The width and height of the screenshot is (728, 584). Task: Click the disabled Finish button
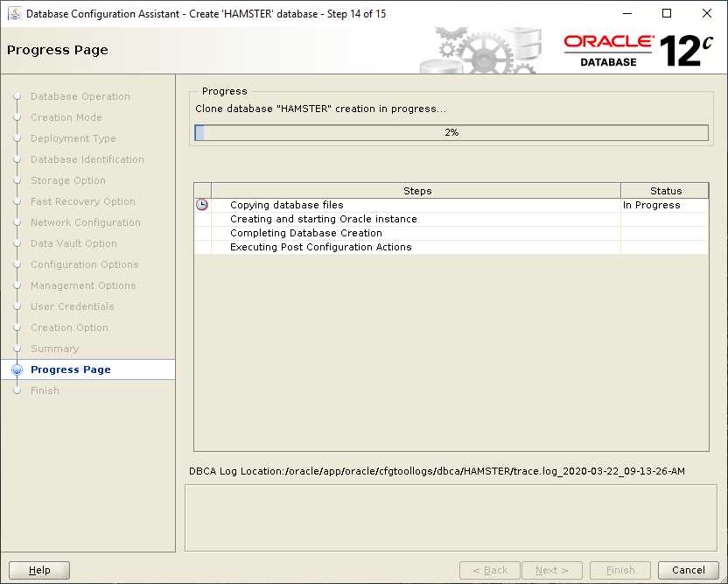[620, 570]
